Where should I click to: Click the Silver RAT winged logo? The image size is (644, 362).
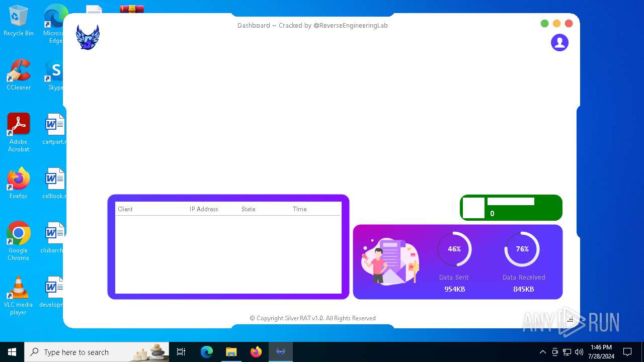pyautogui.click(x=88, y=37)
